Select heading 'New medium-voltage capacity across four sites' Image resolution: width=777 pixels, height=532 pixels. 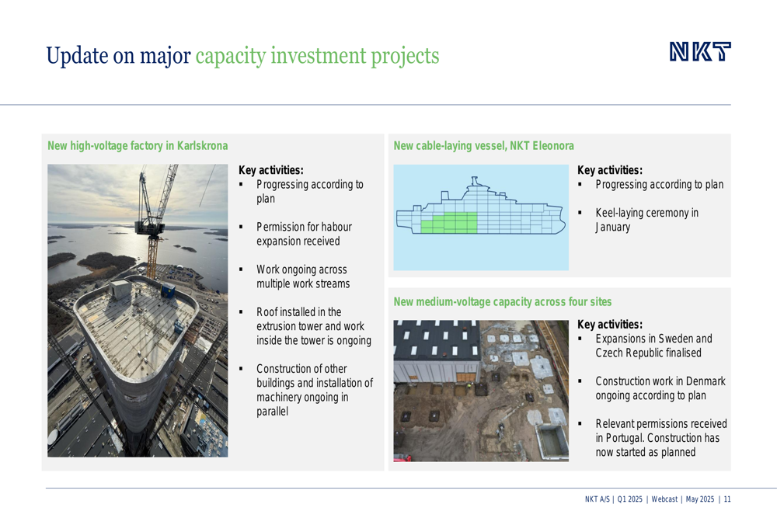[x=503, y=301]
